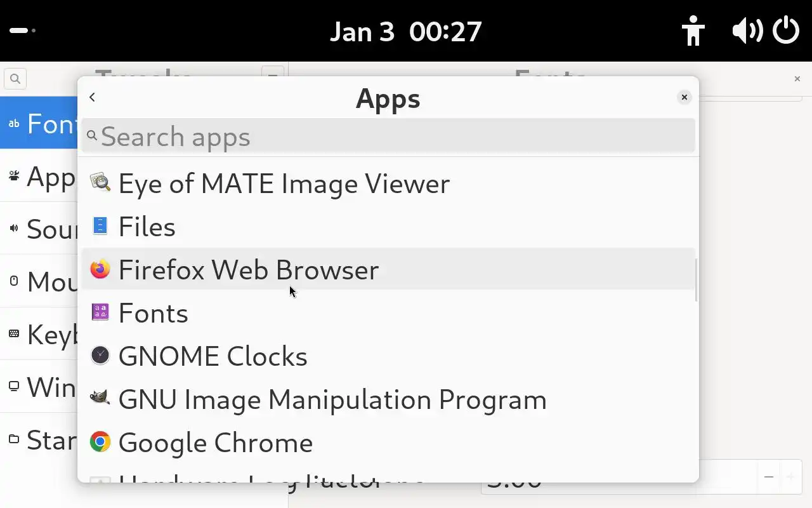Select the GNOME Clocks icon
The height and width of the screenshot is (508, 812).
(x=100, y=356)
